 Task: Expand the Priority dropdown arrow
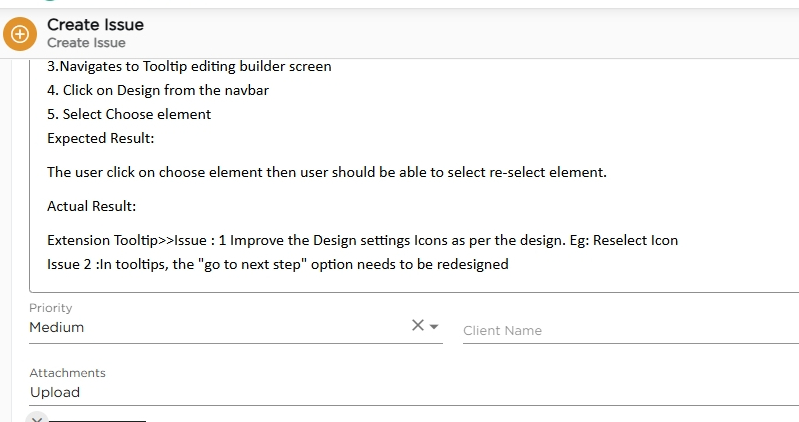(x=434, y=326)
